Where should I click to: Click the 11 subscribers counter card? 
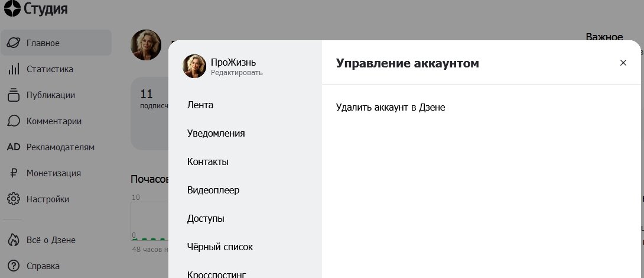(149, 113)
